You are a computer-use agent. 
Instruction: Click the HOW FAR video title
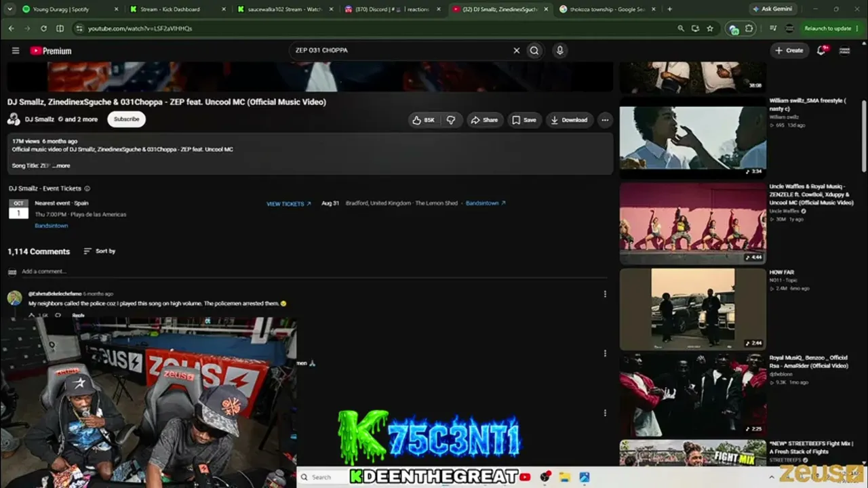tap(782, 272)
